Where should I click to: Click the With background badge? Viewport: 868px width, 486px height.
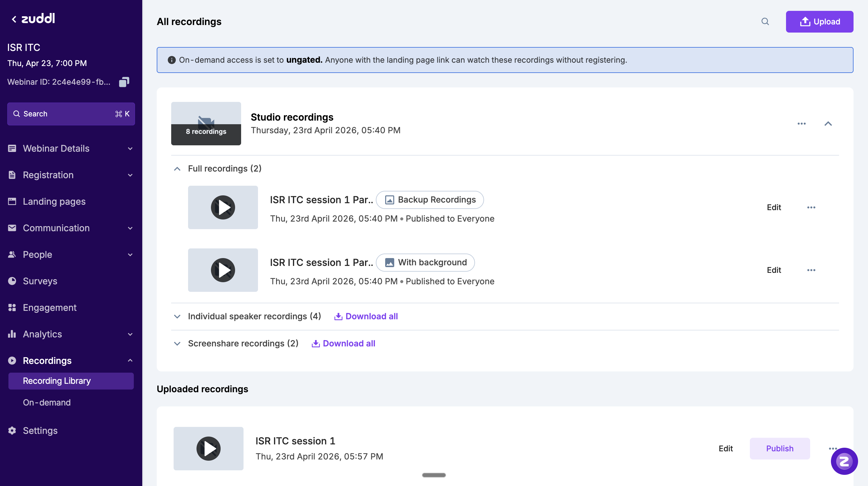[x=425, y=262]
